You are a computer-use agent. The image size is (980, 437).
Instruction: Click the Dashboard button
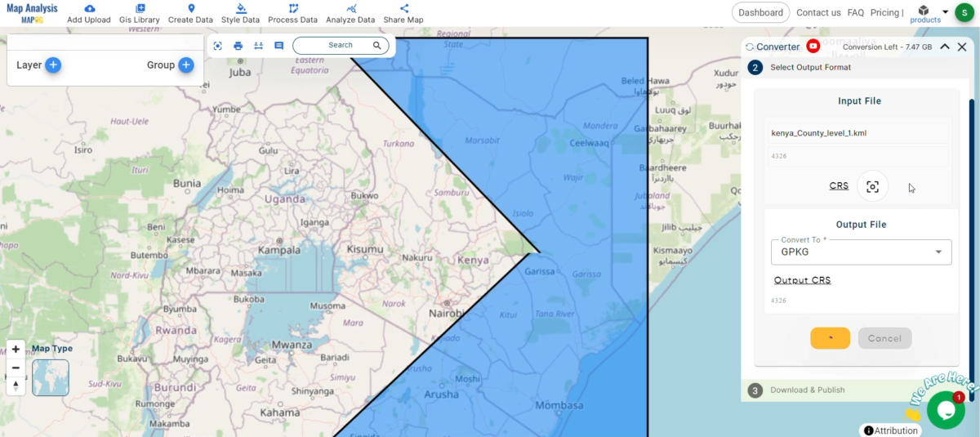760,12
